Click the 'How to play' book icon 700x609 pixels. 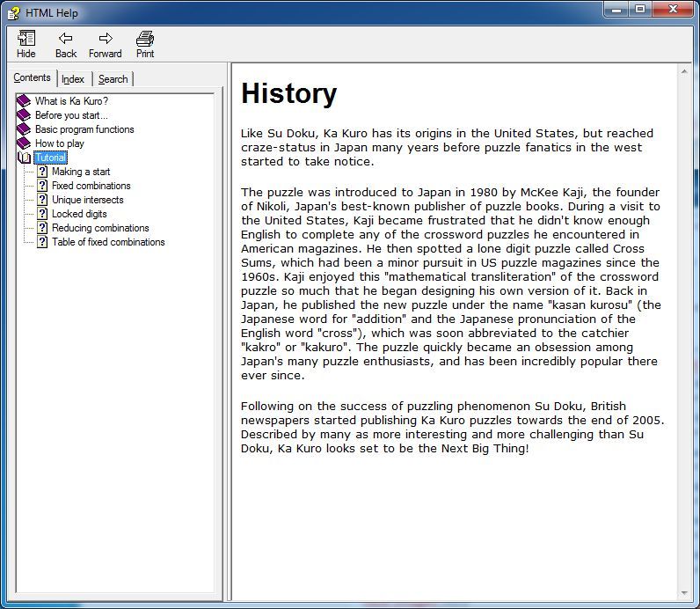[x=24, y=143]
